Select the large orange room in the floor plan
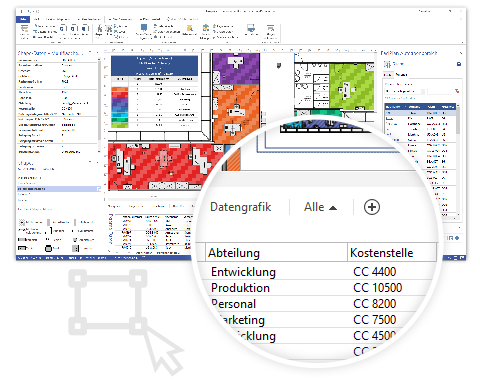This screenshot has height=380, width=480. coord(236,113)
